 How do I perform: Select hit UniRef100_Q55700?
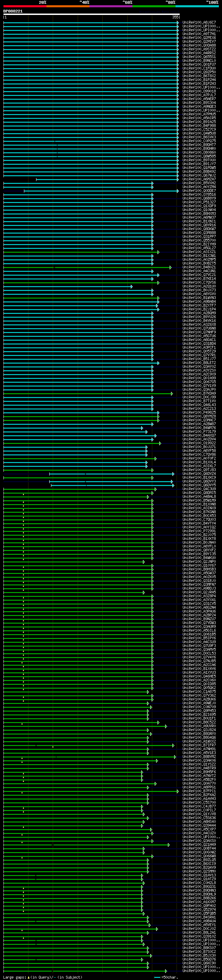[199, 241]
